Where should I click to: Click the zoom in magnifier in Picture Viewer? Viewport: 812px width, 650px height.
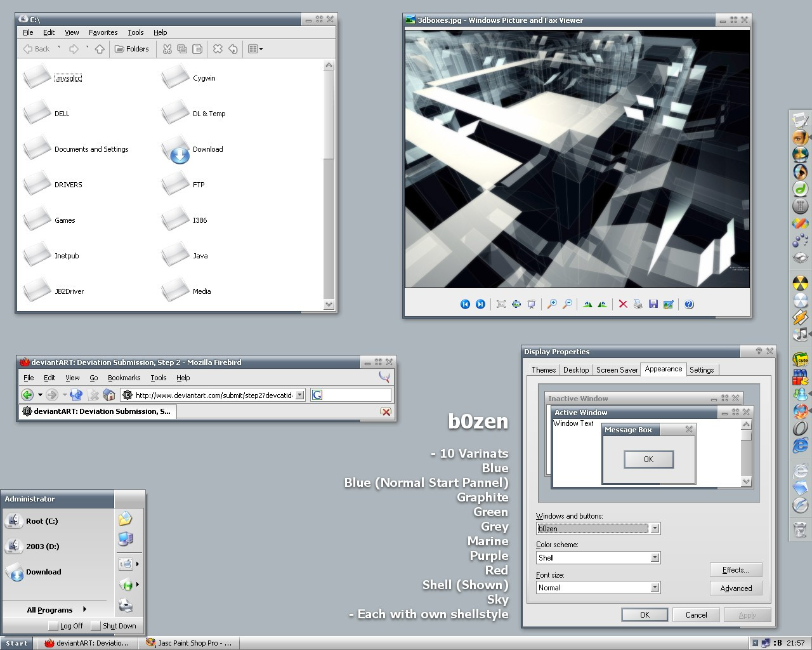click(552, 305)
